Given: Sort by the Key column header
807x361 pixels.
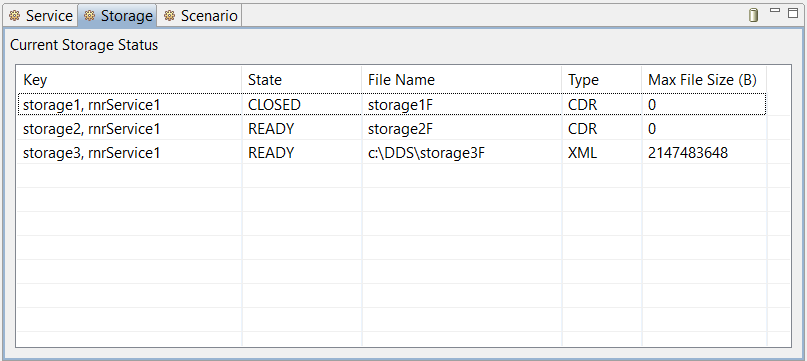Looking at the screenshot, I should point(129,80).
